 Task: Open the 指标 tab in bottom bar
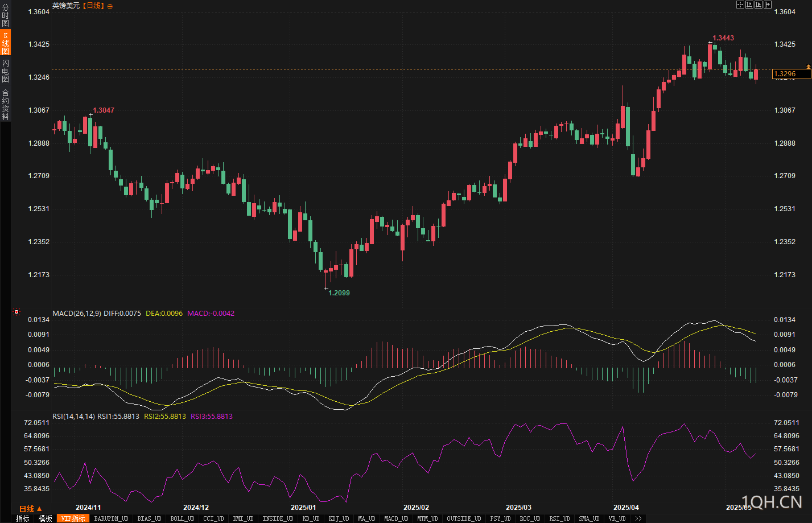[23, 518]
